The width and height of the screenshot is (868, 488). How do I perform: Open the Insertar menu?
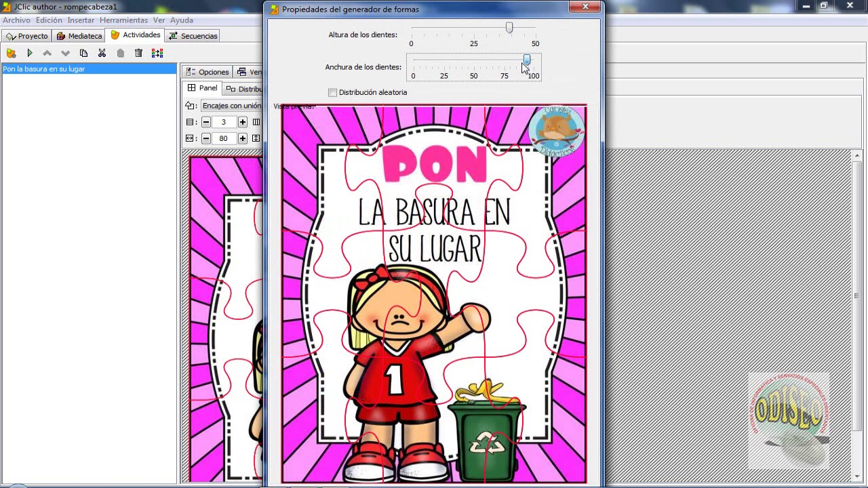pyautogui.click(x=81, y=20)
